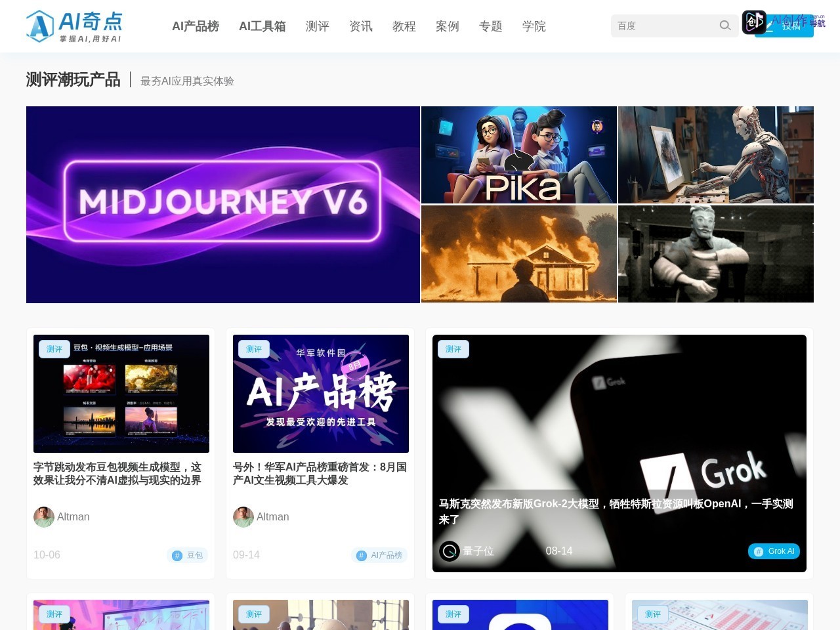Click the hashtag icon of the 豆包 tag
This screenshot has height=630, width=840.
(x=177, y=556)
